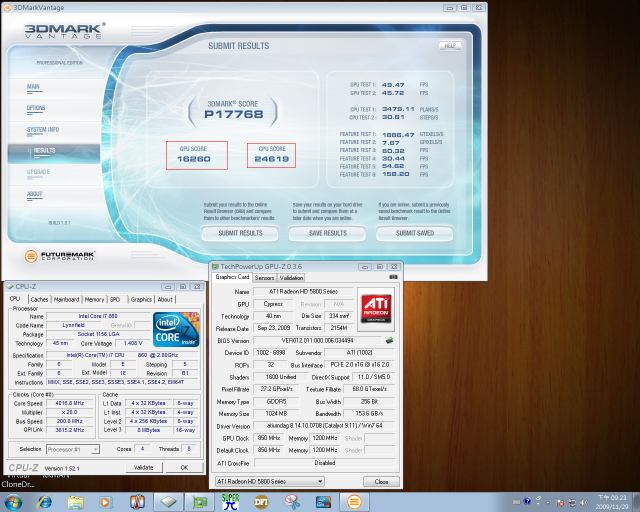Screen dimensions: 640x512
Task: Switch to the Validation tab in GPU-Z
Action: pyautogui.click(x=291, y=278)
